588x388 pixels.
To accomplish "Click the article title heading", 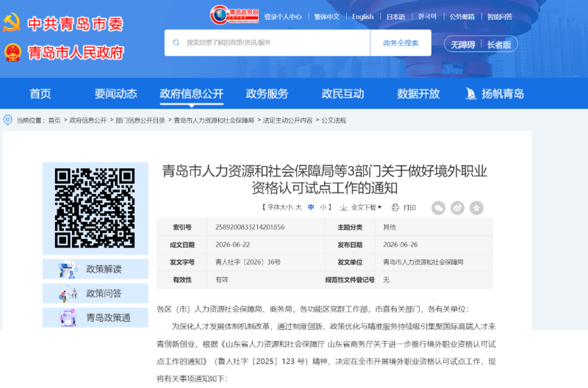I will pos(324,179).
